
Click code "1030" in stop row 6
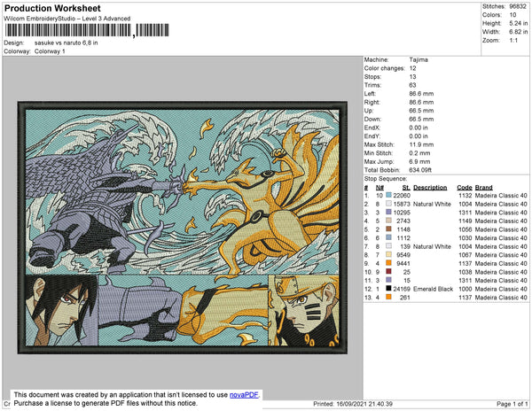point(465,238)
